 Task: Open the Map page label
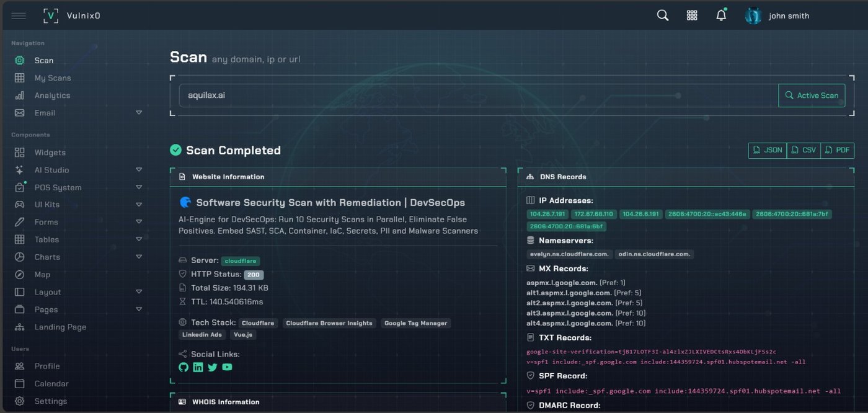pyautogui.click(x=42, y=274)
